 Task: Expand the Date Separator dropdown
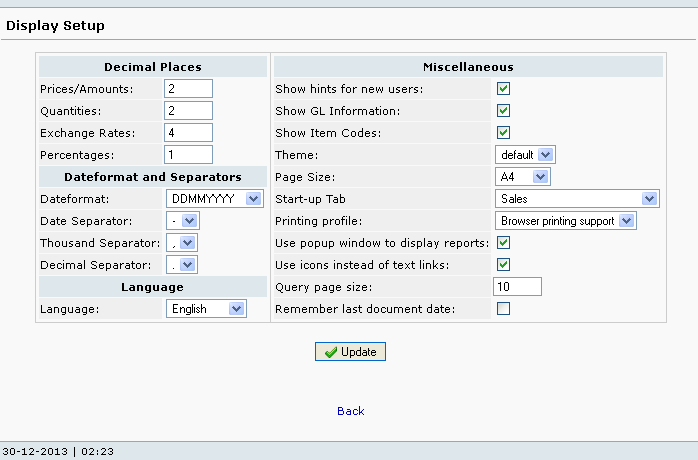[182, 221]
